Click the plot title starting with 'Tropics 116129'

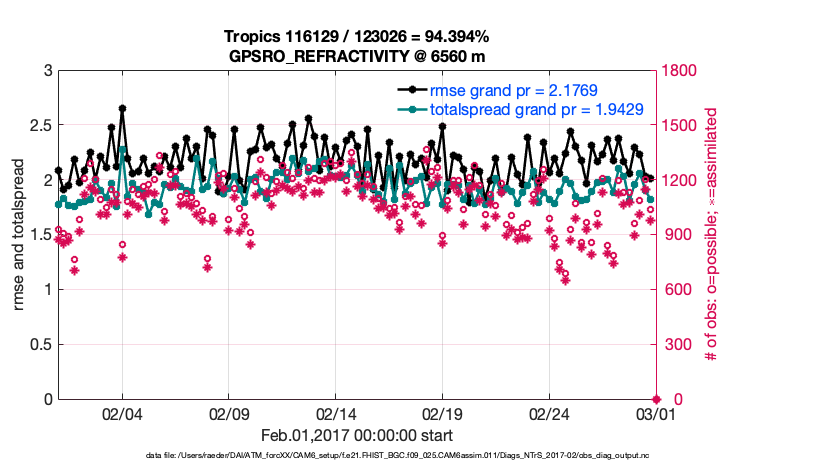pos(357,36)
